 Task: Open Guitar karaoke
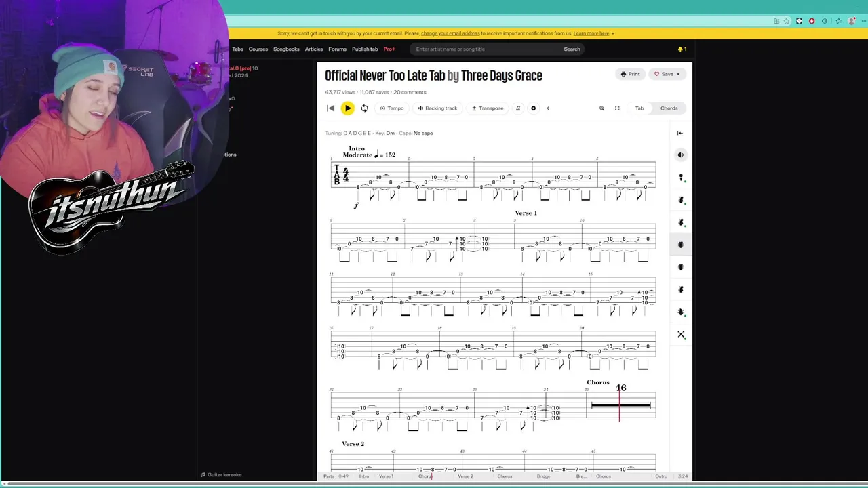(x=221, y=474)
